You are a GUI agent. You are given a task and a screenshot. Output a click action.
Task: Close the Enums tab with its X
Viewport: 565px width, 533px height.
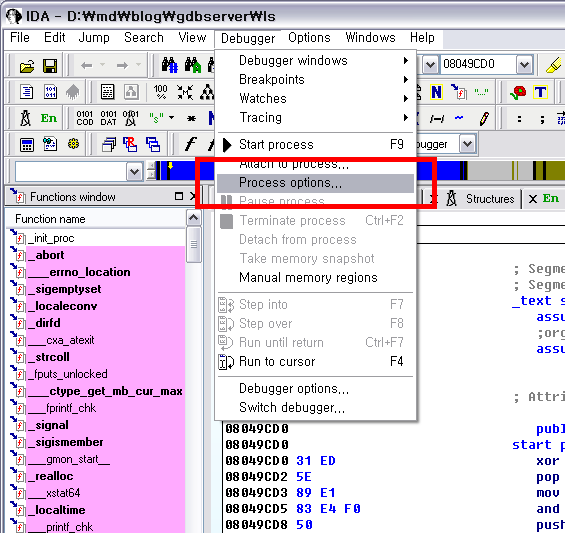(533, 199)
